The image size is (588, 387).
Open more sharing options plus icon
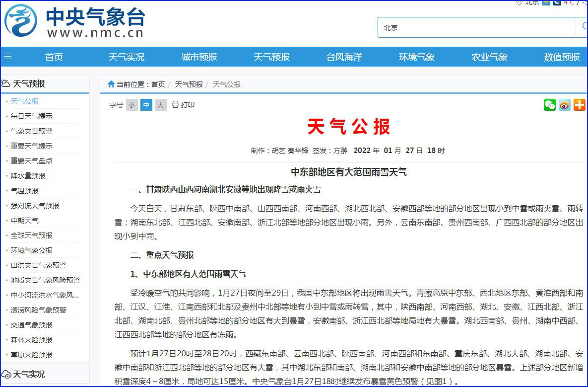579,105
